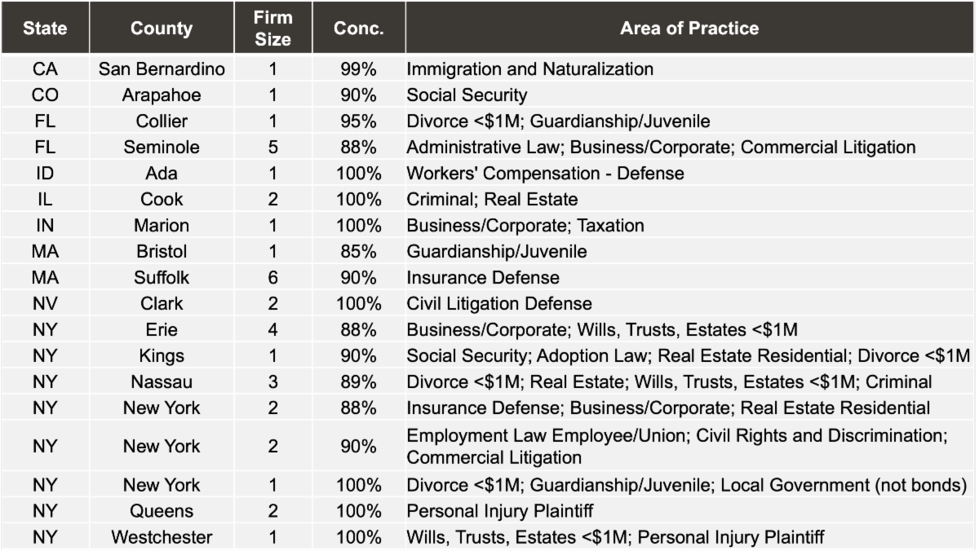Select Immigration and Naturalization cell
The width and height of the screenshot is (979, 560).
point(530,69)
